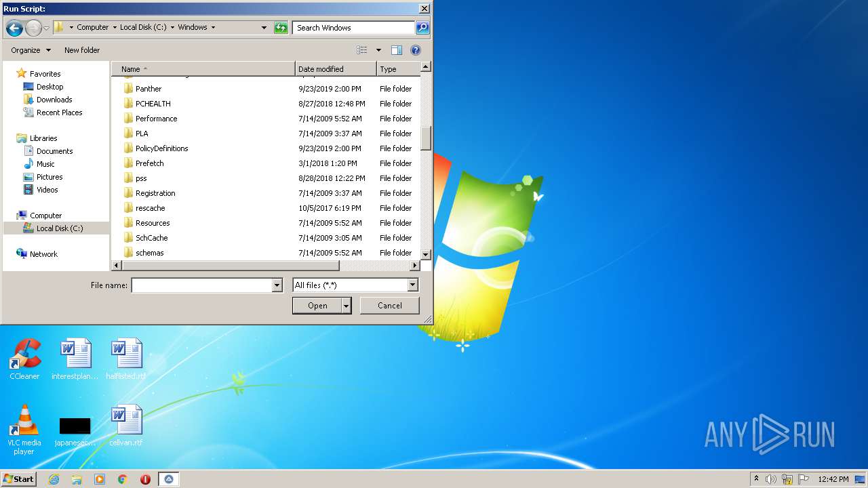This screenshot has height=488, width=868.
Task: Click the file list vertical scrollbar thumb
Action: tap(426, 139)
